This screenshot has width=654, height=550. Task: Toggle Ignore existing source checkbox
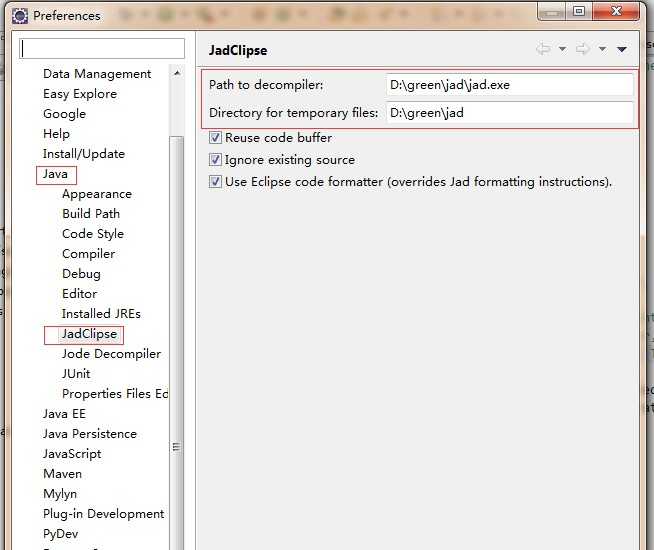click(215, 160)
